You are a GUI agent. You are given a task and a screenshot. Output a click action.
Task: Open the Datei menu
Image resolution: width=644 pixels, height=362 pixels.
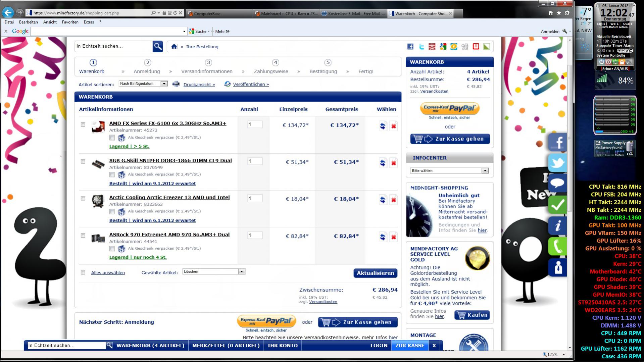pos(9,22)
